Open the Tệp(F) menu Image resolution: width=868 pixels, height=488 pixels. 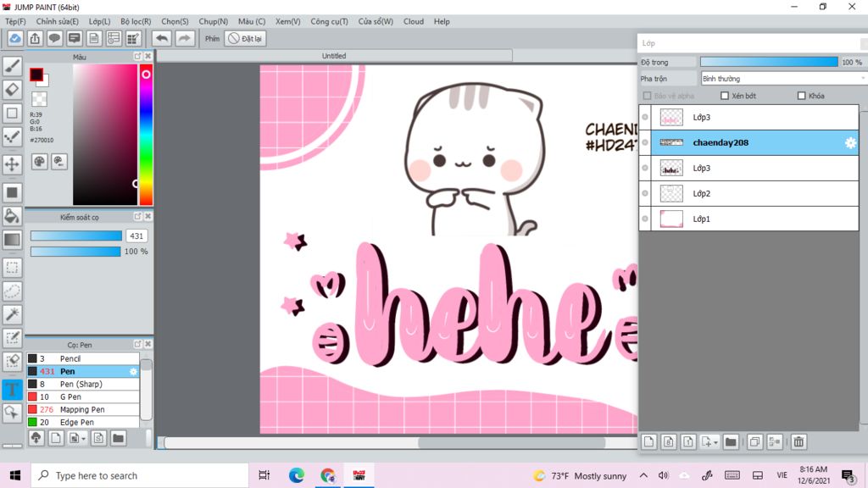pos(15,21)
